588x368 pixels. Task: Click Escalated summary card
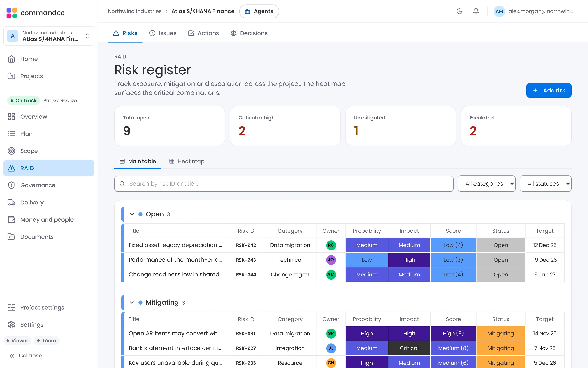516,126
